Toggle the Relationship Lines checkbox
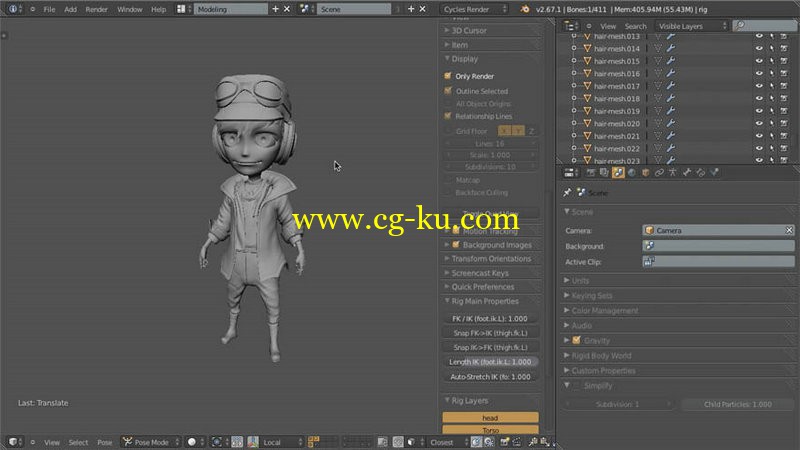The height and width of the screenshot is (450, 800). pos(447,116)
